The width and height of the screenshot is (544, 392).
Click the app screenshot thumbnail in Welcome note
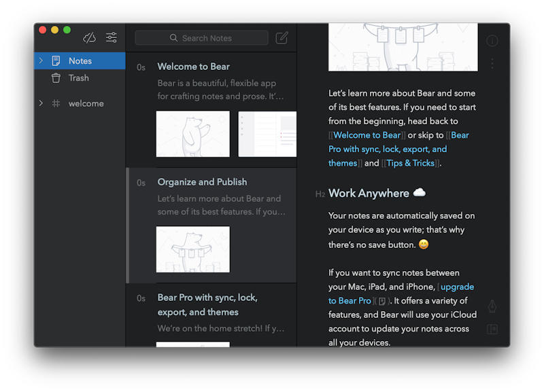[267, 134]
